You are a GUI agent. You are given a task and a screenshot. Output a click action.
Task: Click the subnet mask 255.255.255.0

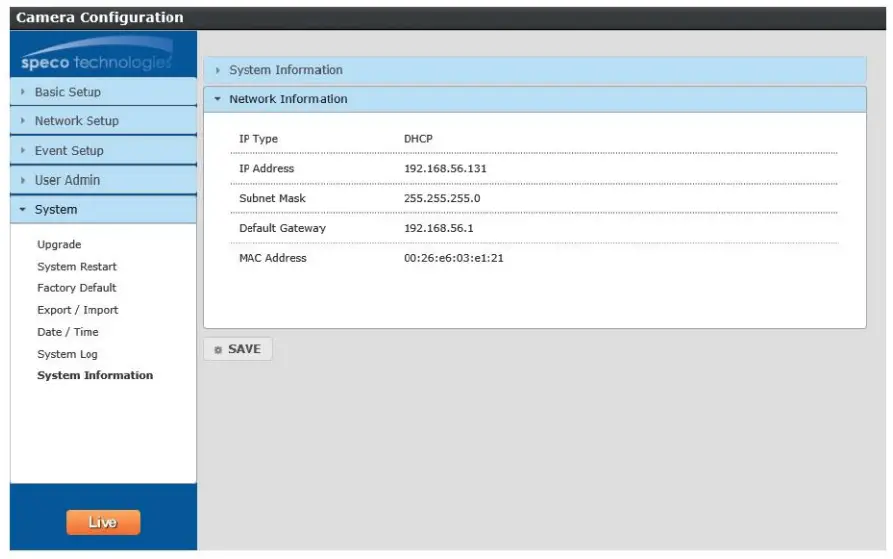[442, 198]
